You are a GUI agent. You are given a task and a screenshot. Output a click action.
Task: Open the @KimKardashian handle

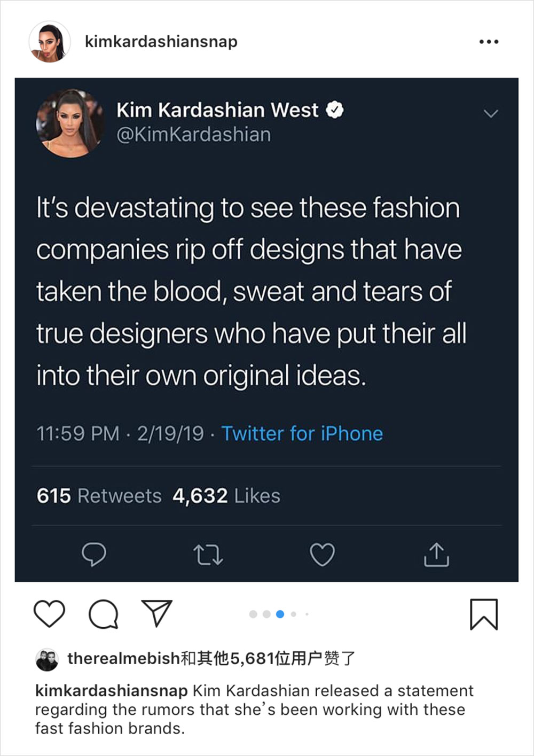(x=193, y=135)
